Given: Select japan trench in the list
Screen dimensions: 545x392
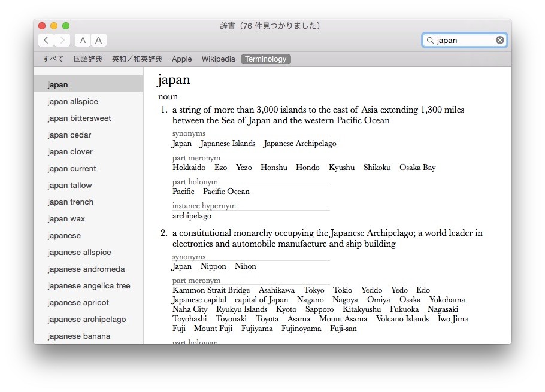Looking at the screenshot, I should point(88,202).
